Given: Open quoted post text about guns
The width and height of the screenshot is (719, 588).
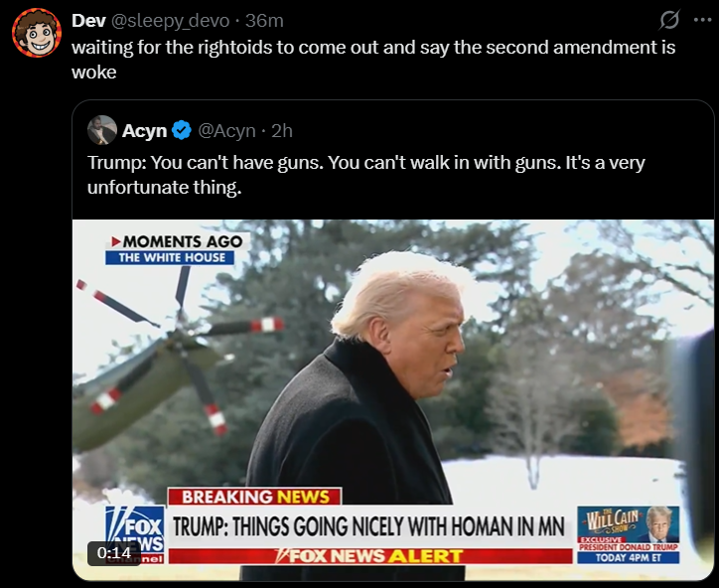Looking at the screenshot, I should 365,175.
